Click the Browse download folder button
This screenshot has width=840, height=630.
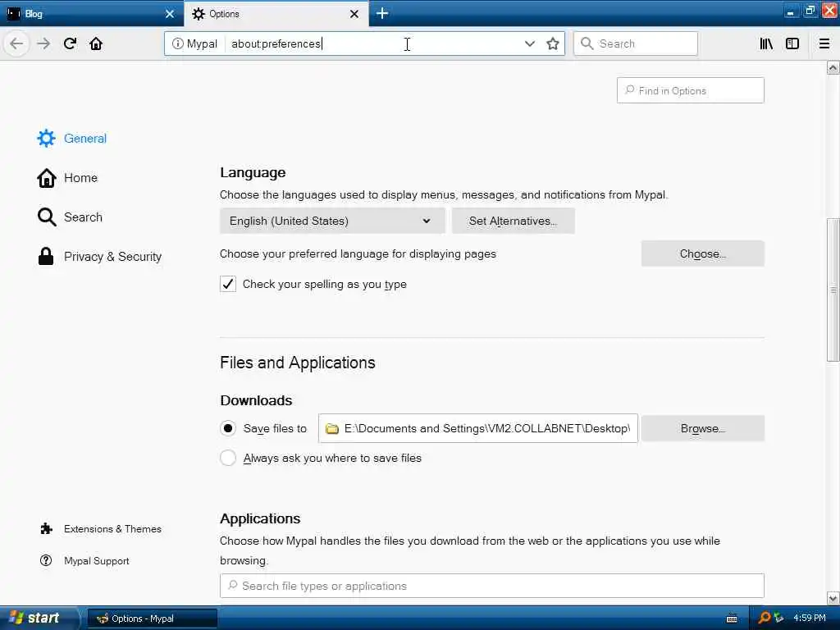click(x=702, y=428)
